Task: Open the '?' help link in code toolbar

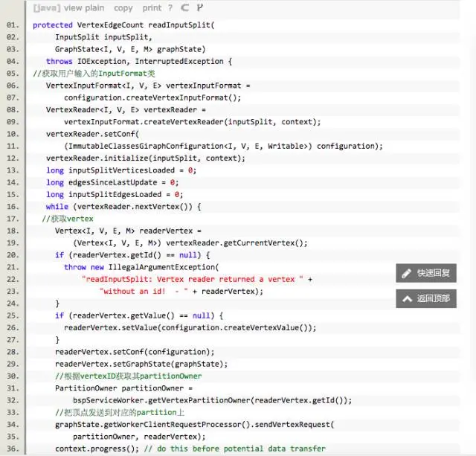Action: 170,8
